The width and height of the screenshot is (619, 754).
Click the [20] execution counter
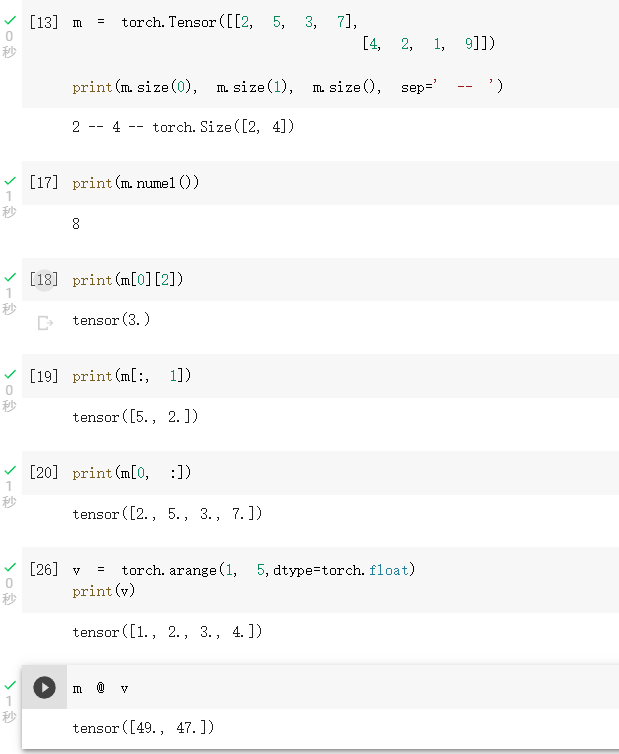pos(44,473)
